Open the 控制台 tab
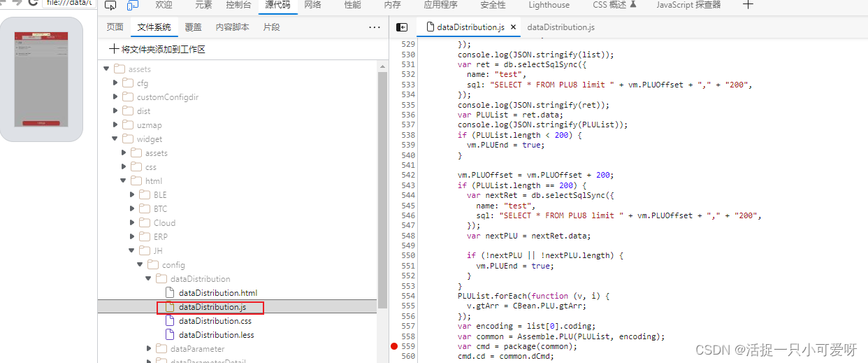 click(238, 5)
